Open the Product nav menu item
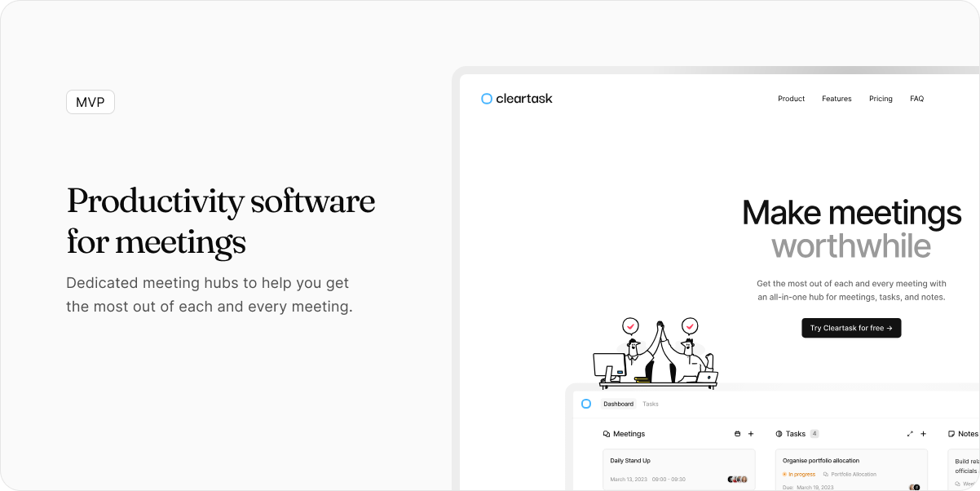Screen dimensions: 980x491 point(791,99)
